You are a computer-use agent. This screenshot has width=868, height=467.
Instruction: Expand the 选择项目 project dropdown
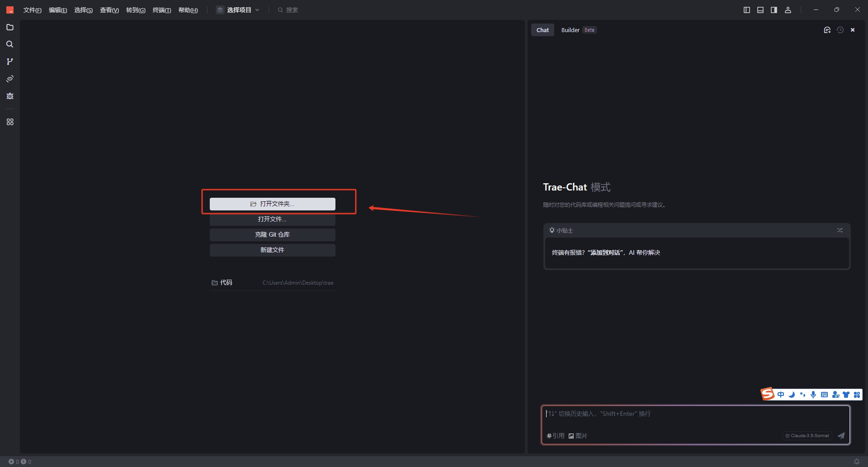pyautogui.click(x=238, y=10)
